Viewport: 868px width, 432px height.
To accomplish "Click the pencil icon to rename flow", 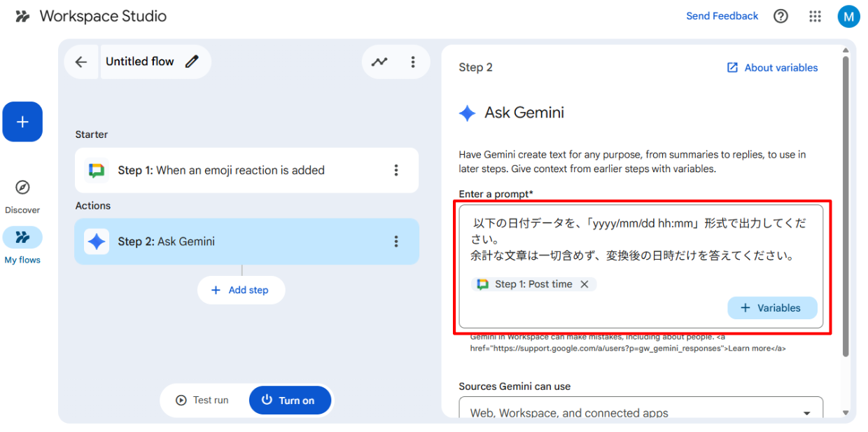I will click(x=192, y=62).
